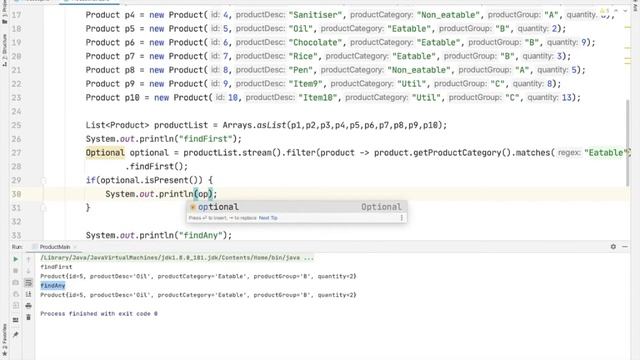
Task: Click the "findAny" string on line 33
Action: click(x=202, y=236)
